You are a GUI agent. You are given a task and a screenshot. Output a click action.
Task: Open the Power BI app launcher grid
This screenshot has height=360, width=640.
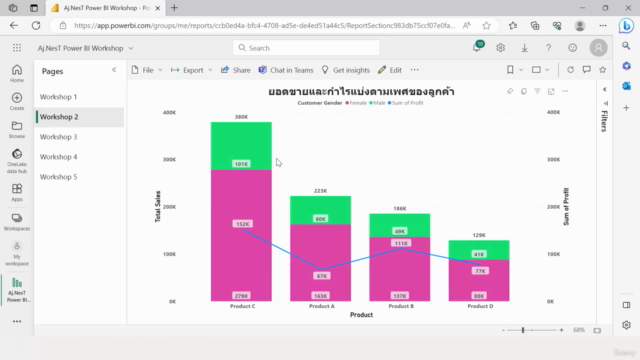tap(17, 48)
